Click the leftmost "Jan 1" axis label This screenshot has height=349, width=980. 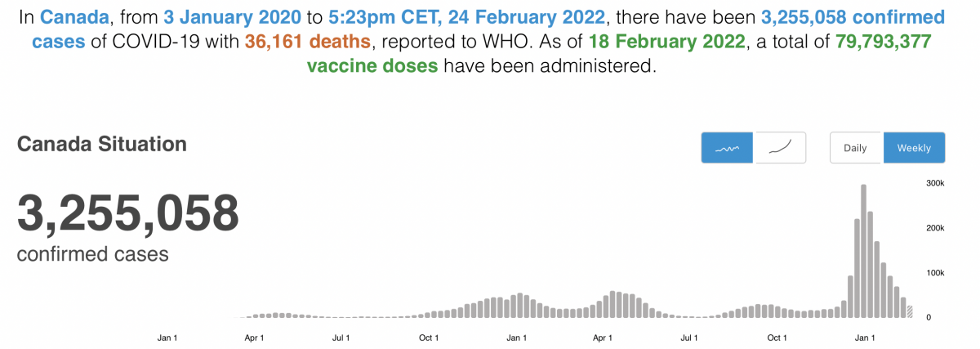167,338
